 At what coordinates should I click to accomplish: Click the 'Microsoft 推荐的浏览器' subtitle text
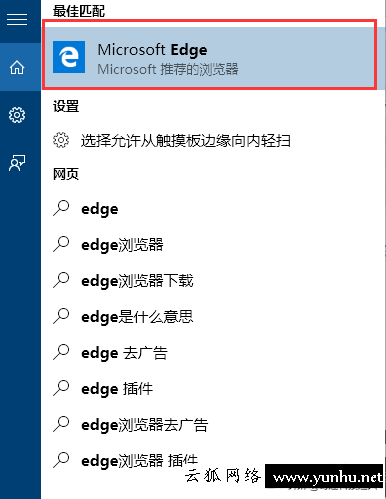point(168,70)
